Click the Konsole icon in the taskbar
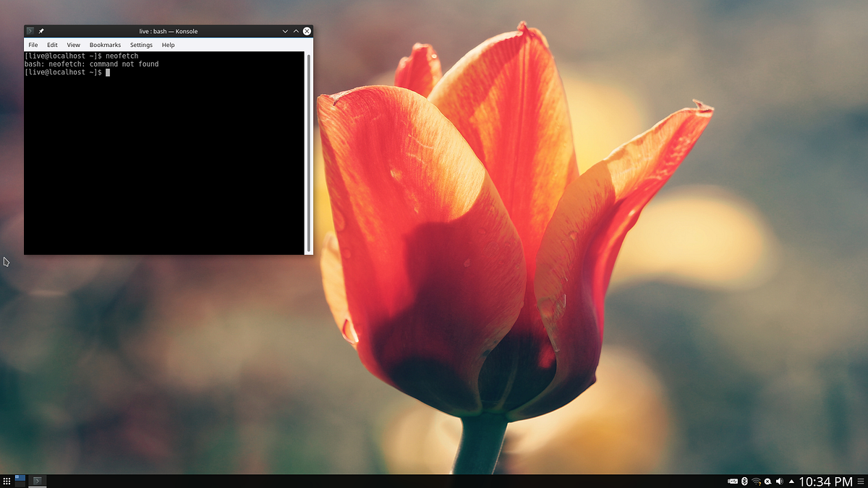Screen dimensions: 868x488 click(x=37, y=481)
